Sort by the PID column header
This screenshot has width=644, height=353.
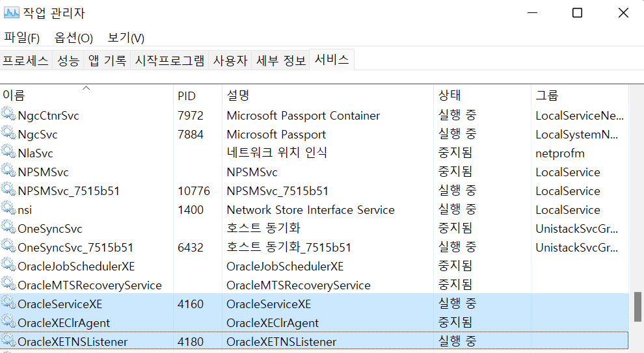point(198,96)
